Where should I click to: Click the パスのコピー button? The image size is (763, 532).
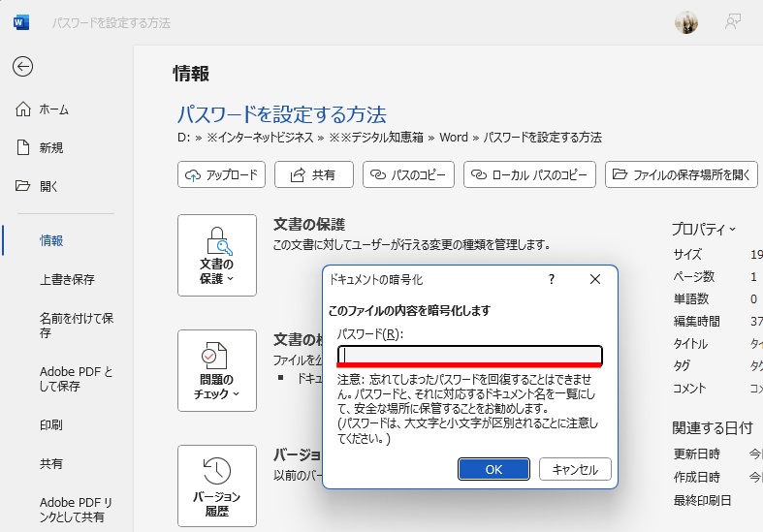tap(408, 174)
